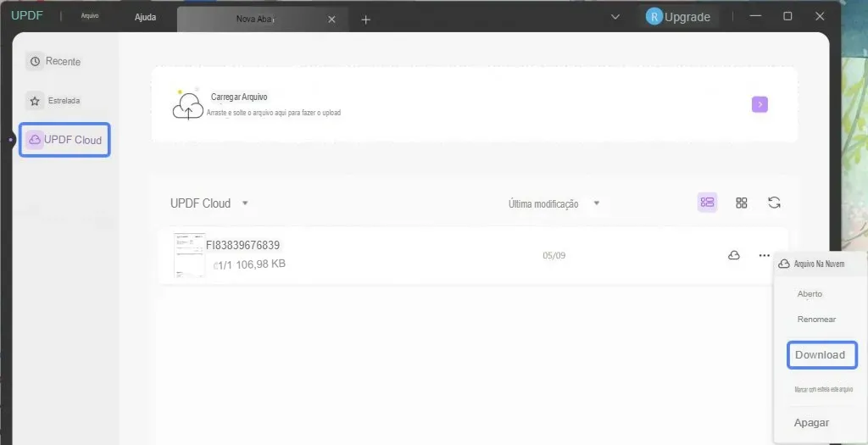Open the Estrelada starred files section
Viewport: 868px width, 445px height.
pyautogui.click(x=53, y=101)
